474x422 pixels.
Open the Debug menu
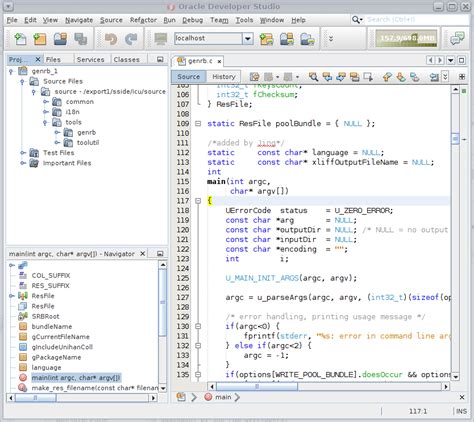(192, 20)
